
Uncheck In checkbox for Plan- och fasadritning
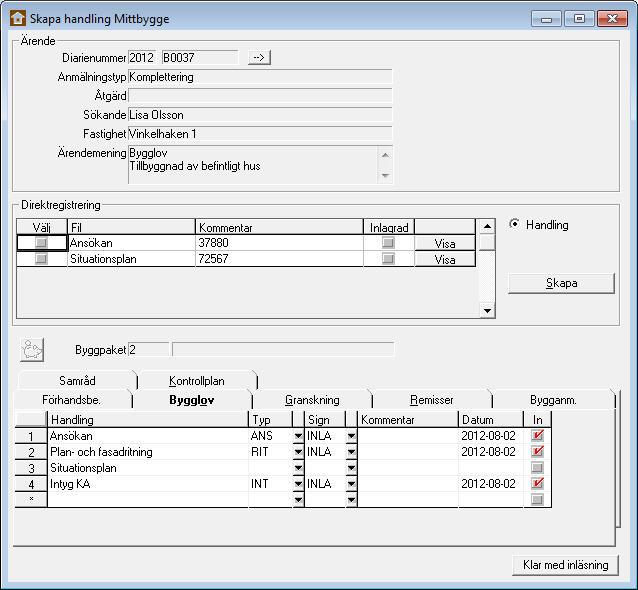[x=537, y=452]
